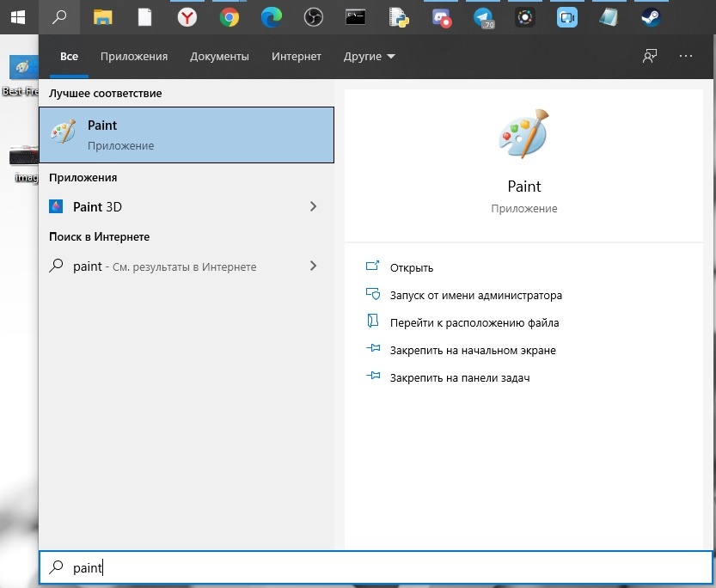This screenshot has width=716, height=588.
Task: Expand the 'paint' web search result arrow
Action: pos(313,266)
